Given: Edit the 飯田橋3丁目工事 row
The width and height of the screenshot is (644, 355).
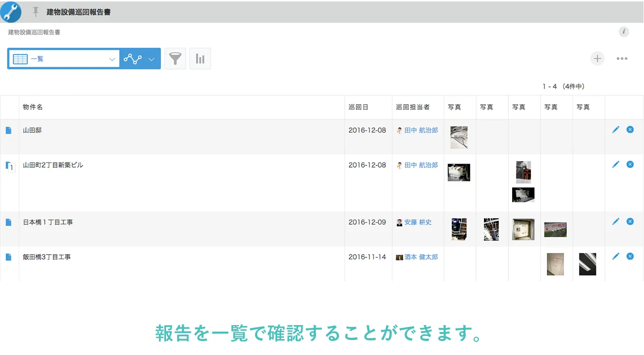Looking at the screenshot, I should (x=615, y=256).
